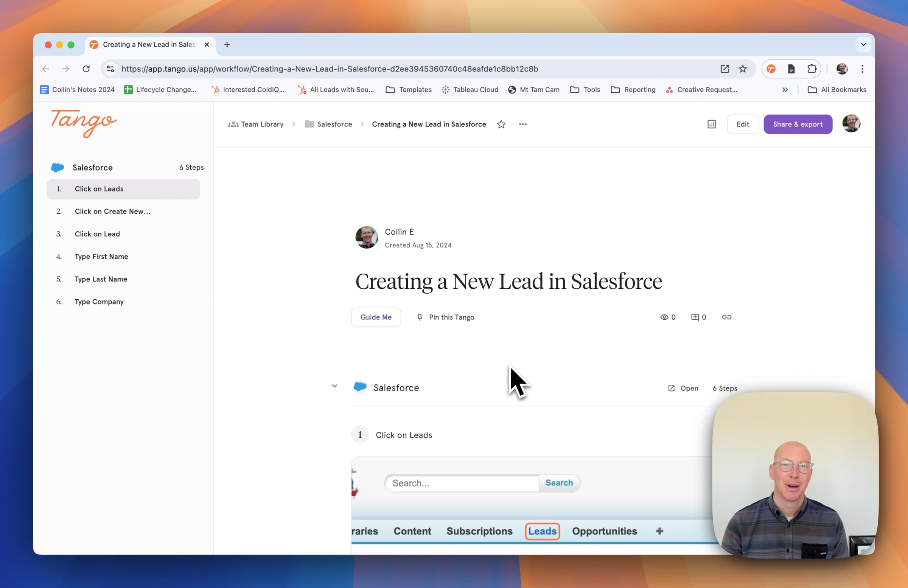Click the "6 Steps" count in sidebar
The height and width of the screenshot is (588, 908).
[x=191, y=168]
